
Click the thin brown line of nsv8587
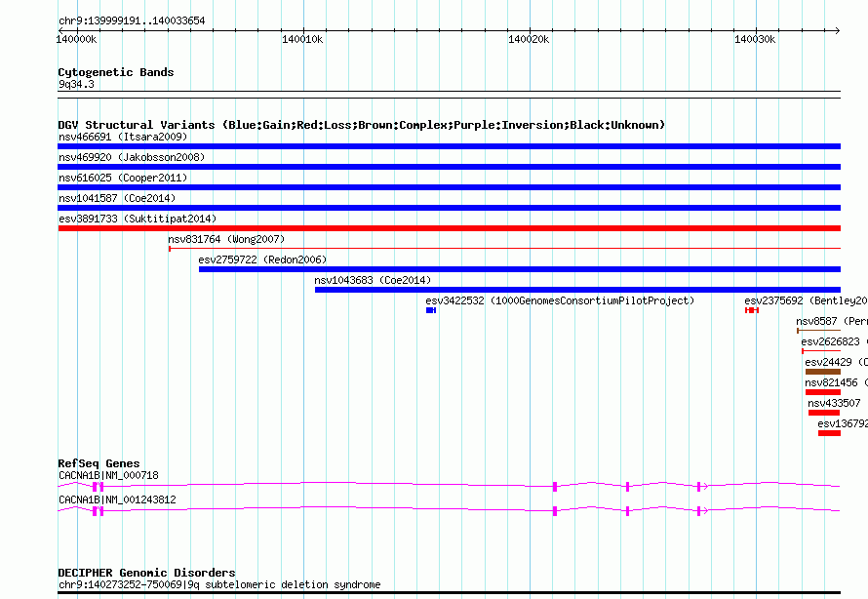(x=818, y=331)
